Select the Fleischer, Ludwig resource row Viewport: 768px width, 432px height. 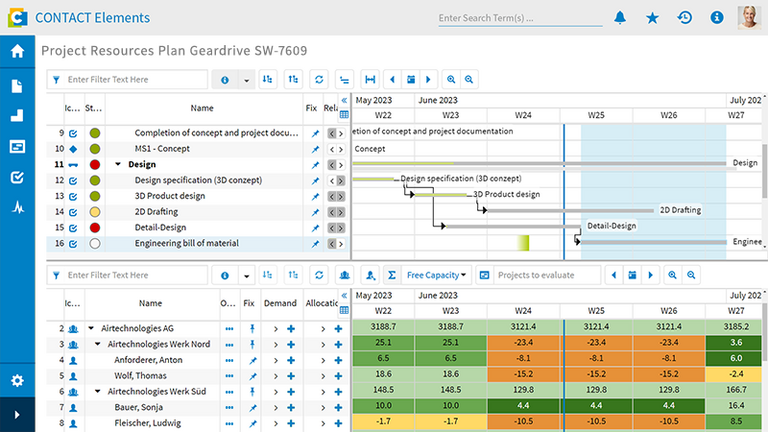[x=198, y=423]
